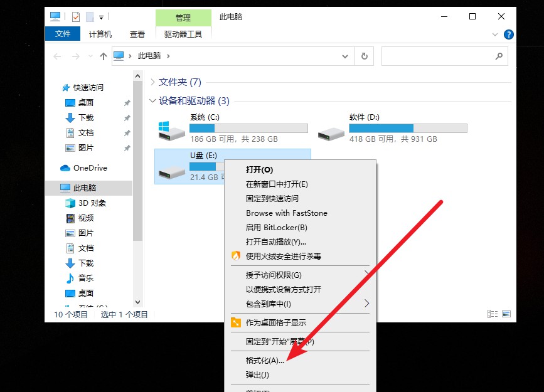
Task: Choose 打开自动播放(Y)...
Action: tap(300, 242)
